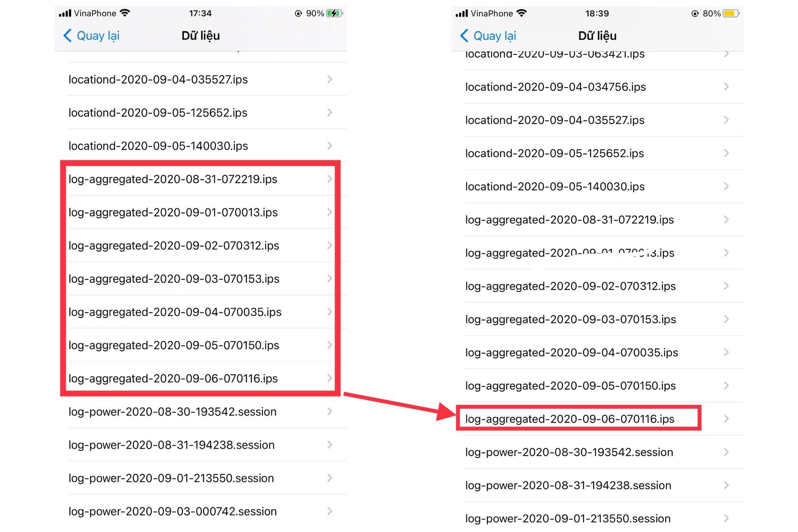
Task: Tap the yellow low-power battery icon at 80%
Action: click(x=731, y=14)
